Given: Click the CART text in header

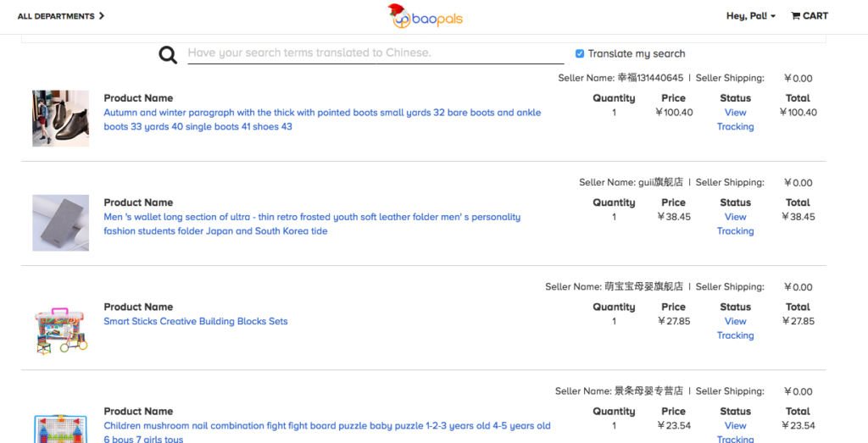Looking at the screenshot, I should 815,15.
